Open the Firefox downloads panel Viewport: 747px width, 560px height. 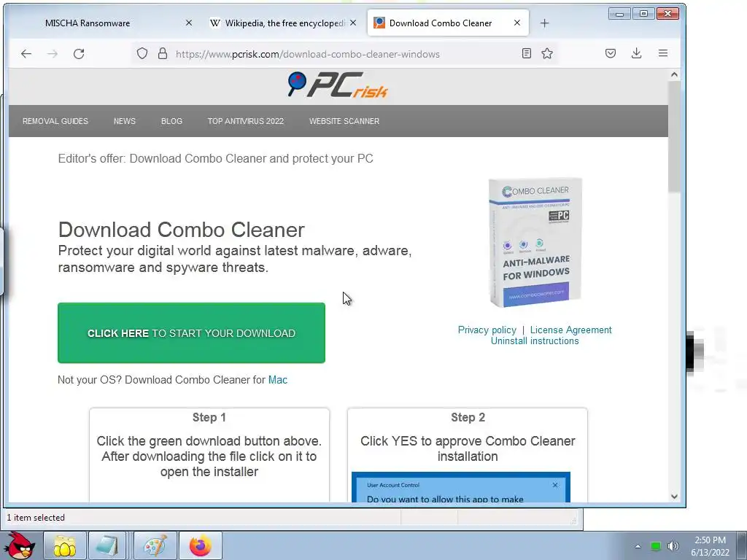tap(636, 53)
